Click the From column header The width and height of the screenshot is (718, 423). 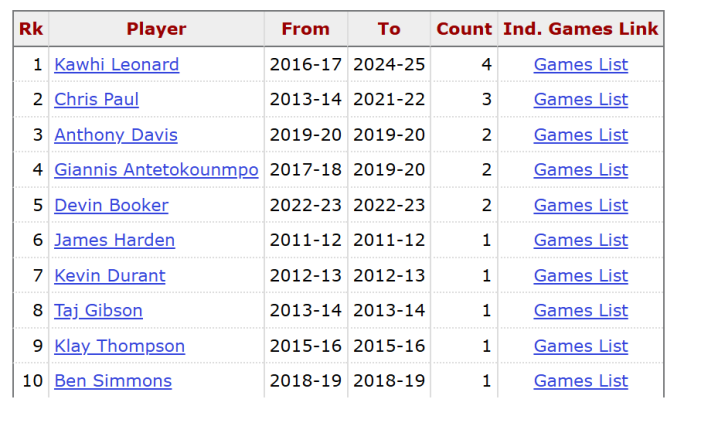click(x=305, y=29)
